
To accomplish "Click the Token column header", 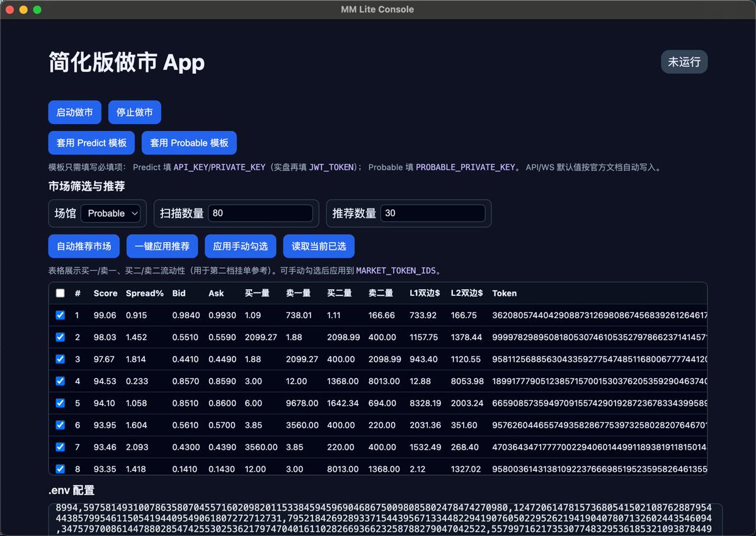I will pos(505,293).
